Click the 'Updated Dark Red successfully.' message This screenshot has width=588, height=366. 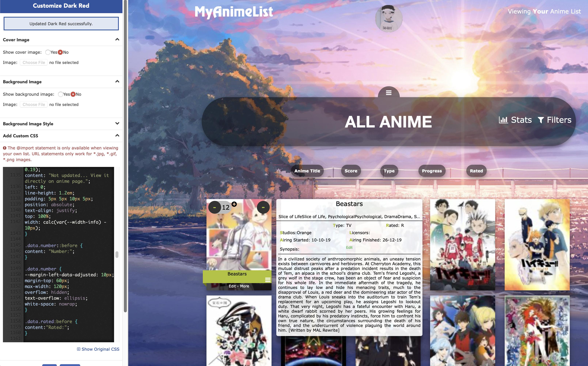61,24
